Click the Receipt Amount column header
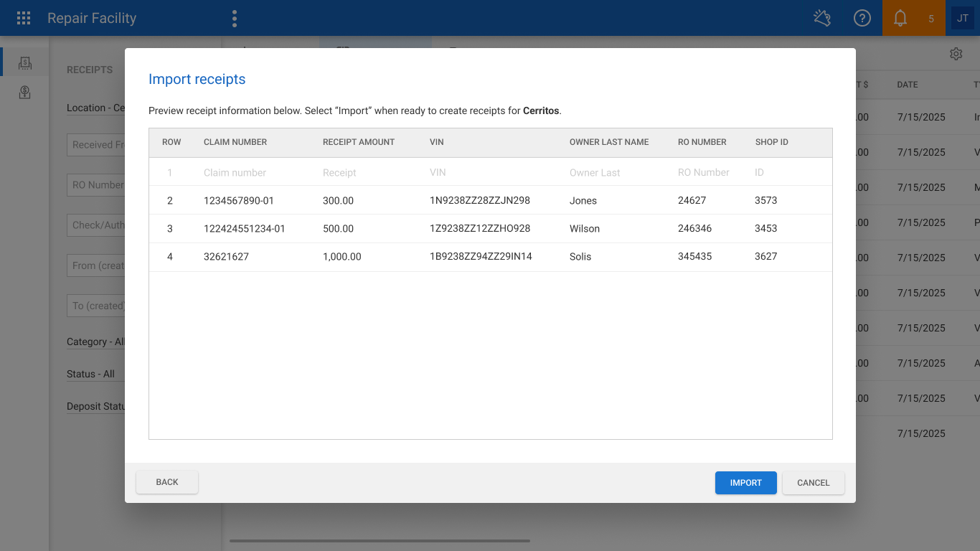Screen dimensions: 980x551 (x=359, y=142)
